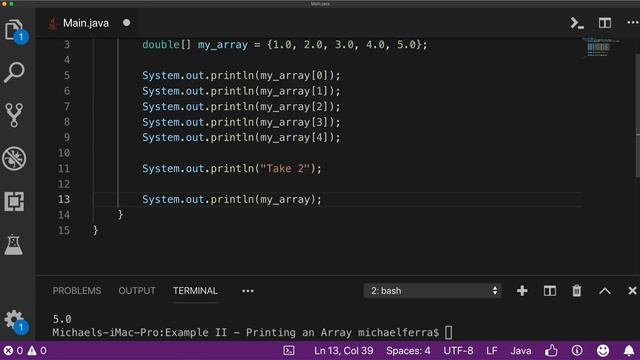Viewport: 640px width, 360px height.
Task: Open the editor More Actions ellipsis
Action: click(x=633, y=23)
